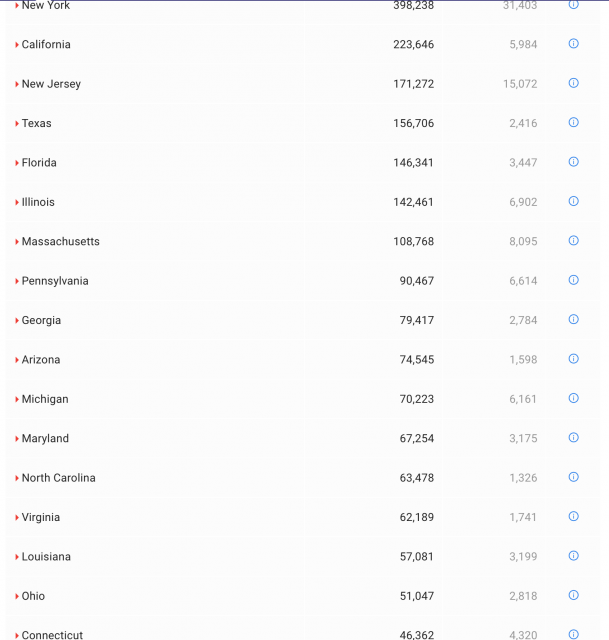Viewport: 609px width, 640px height.
Task: Expand North Carolina with its red arrow
Action: (17, 478)
